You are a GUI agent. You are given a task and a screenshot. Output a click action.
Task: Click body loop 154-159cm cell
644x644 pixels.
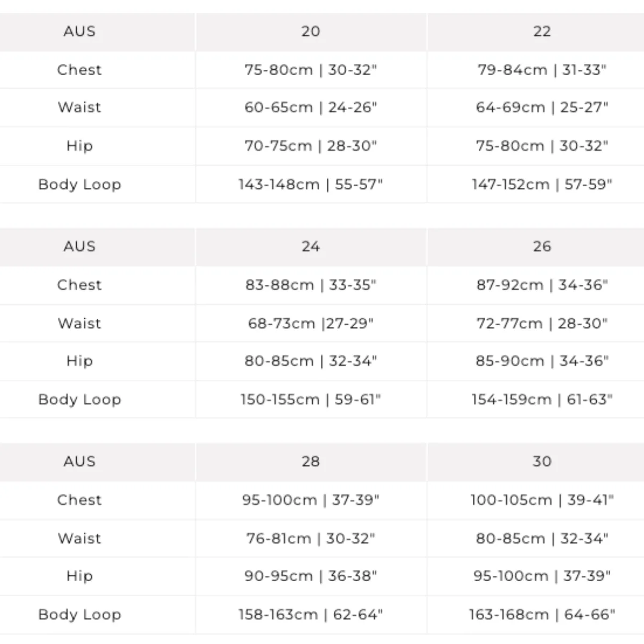click(x=541, y=400)
